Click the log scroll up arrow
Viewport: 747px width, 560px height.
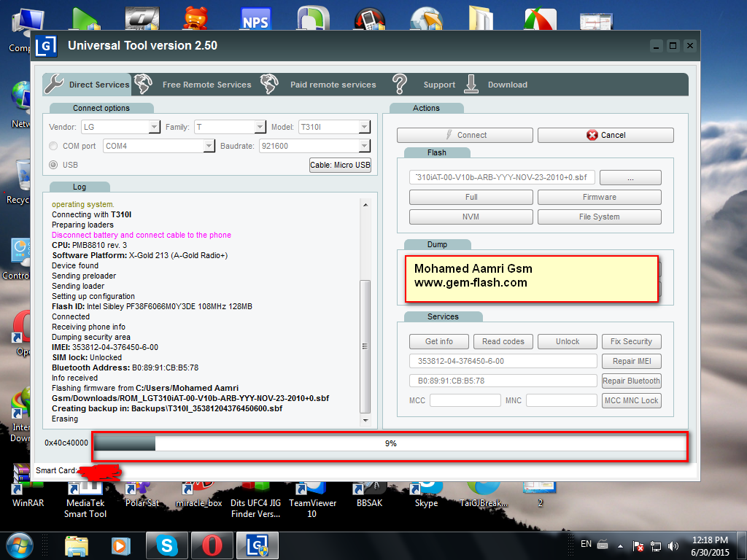(x=365, y=205)
